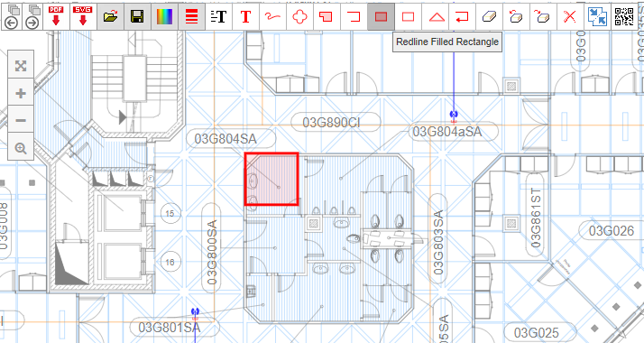Open the rainbow color picker
644x343 pixels.
[x=164, y=16]
